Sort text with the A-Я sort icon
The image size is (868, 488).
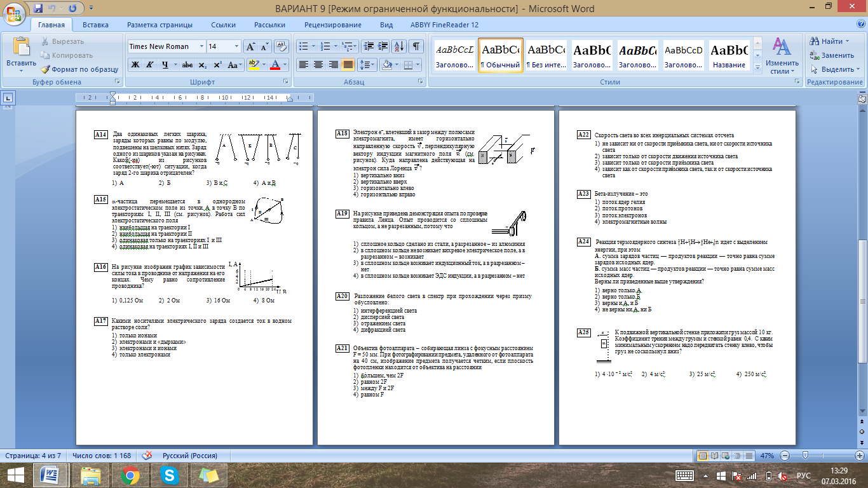tap(400, 46)
